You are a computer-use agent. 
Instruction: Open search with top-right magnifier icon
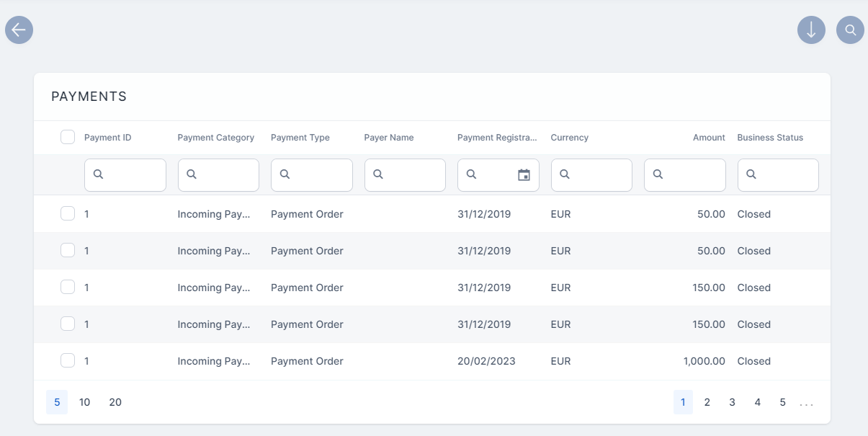850,30
